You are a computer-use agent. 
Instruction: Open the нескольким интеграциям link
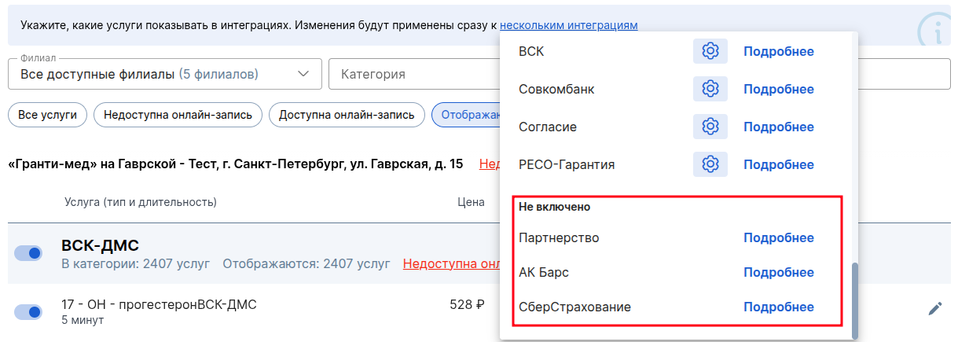[x=568, y=25]
